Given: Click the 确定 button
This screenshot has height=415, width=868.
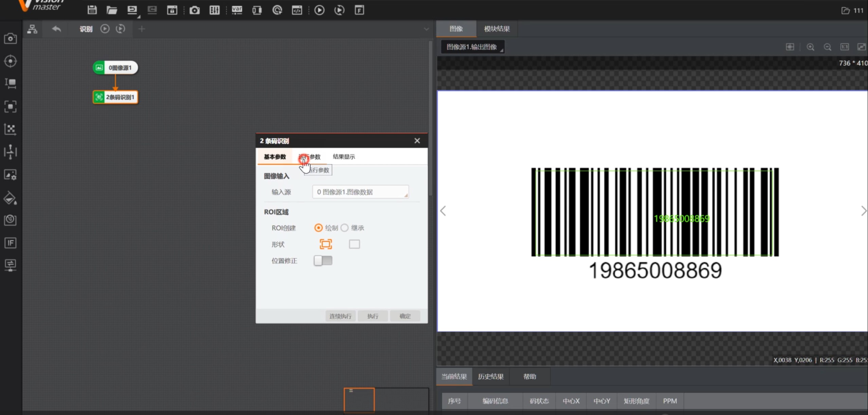Looking at the screenshot, I should (405, 316).
